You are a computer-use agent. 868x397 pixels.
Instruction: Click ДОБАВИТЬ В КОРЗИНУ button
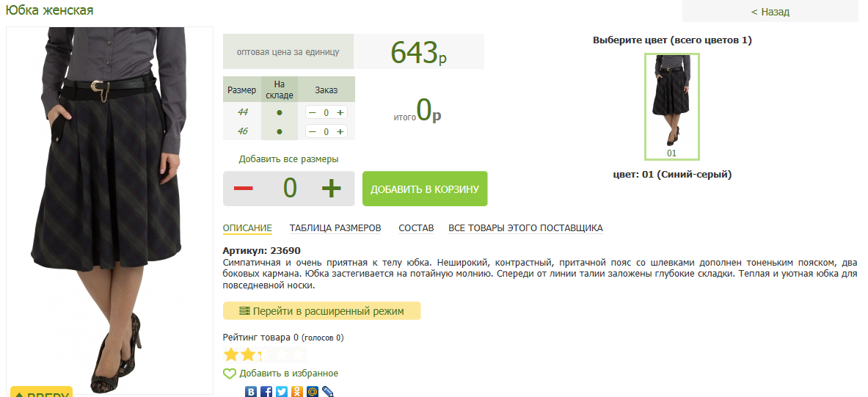[x=425, y=189]
